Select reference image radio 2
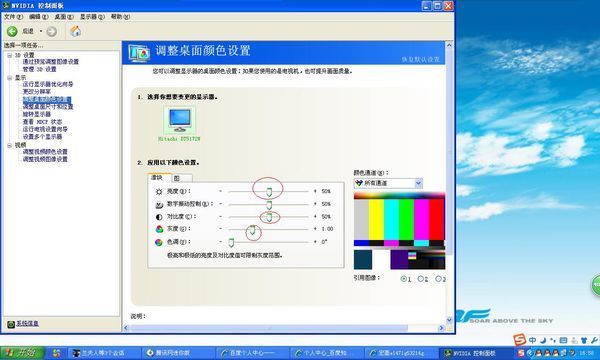The width and height of the screenshot is (600, 360). pyautogui.click(x=421, y=279)
